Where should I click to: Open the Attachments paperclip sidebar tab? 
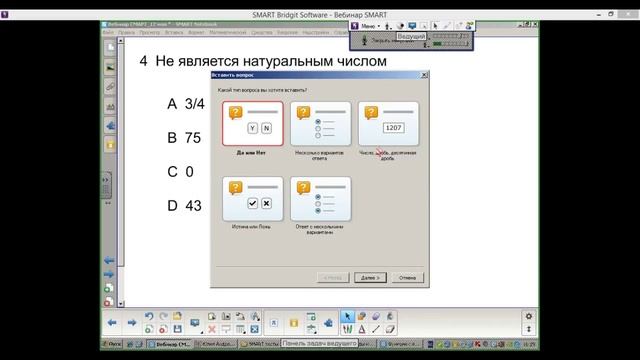click(x=110, y=87)
